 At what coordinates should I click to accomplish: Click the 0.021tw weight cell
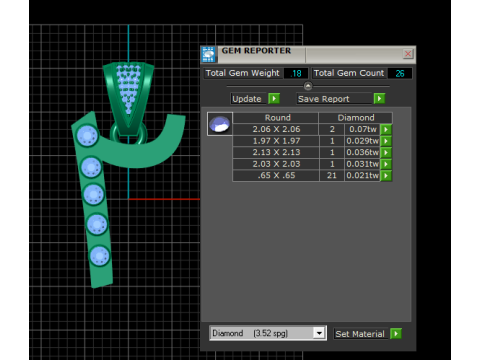click(362, 175)
